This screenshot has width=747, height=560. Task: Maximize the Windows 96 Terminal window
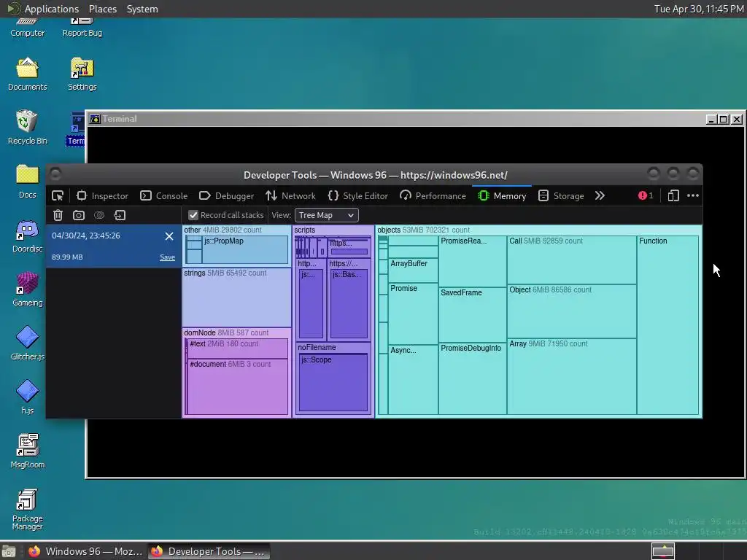tap(724, 119)
